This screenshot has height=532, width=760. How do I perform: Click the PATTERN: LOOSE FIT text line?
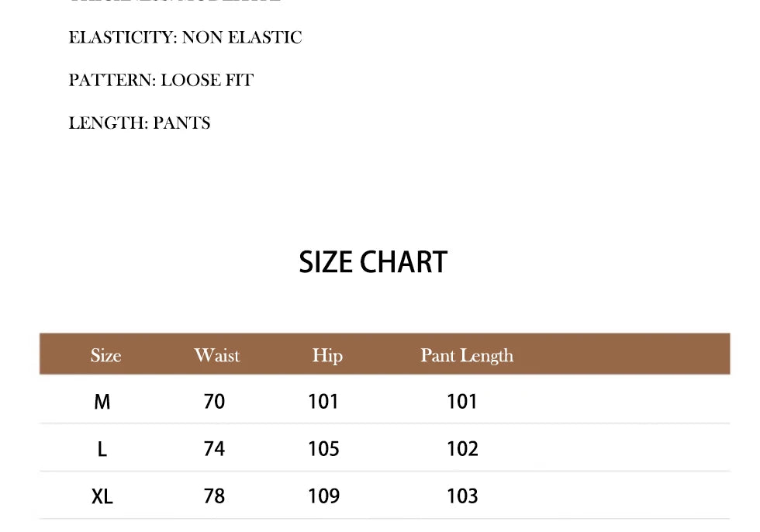161,80
